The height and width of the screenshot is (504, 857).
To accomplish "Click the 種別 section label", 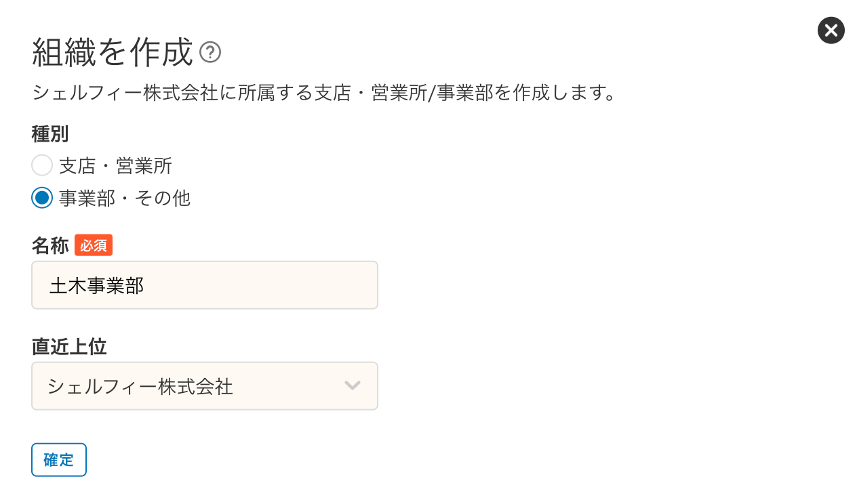I will tap(50, 134).
